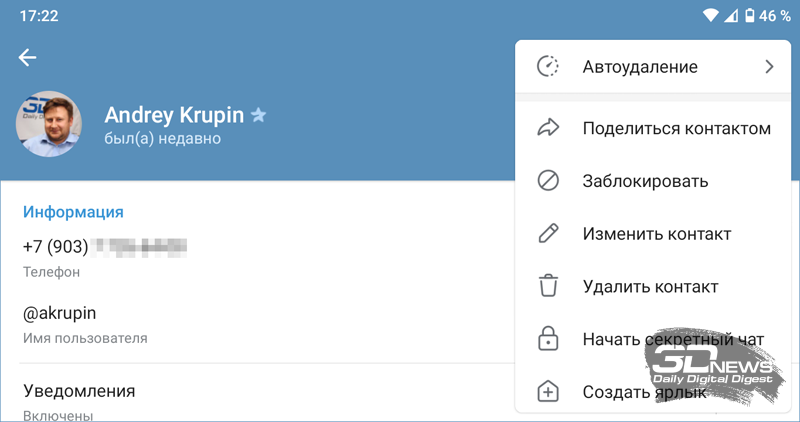800x422 pixels.
Task: Click the block circle icon
Action: tap(548, 181)
